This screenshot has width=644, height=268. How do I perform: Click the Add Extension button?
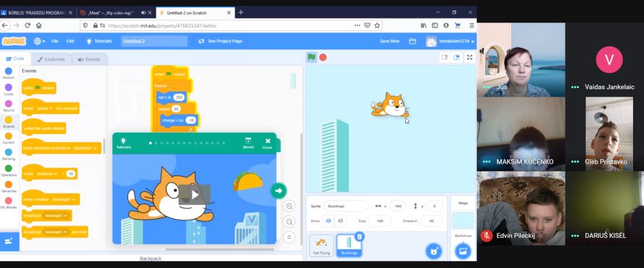point(9,242)
